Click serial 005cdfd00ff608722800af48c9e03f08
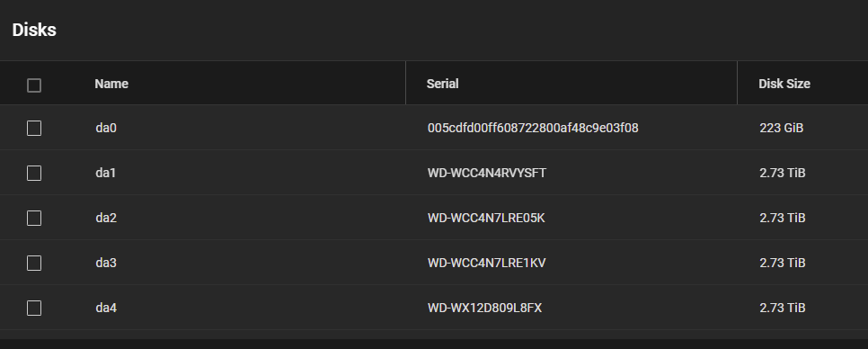Image resolution: width=868 pixels, height=349 pixels. [533, 128]
